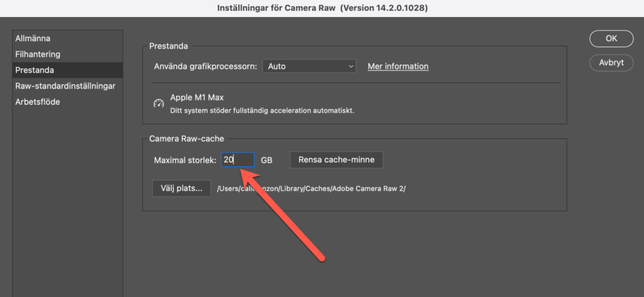Click the Camera Raw-cache group heading
The height and width of the screenshot is (297, 644).
[x=186, y=138]
